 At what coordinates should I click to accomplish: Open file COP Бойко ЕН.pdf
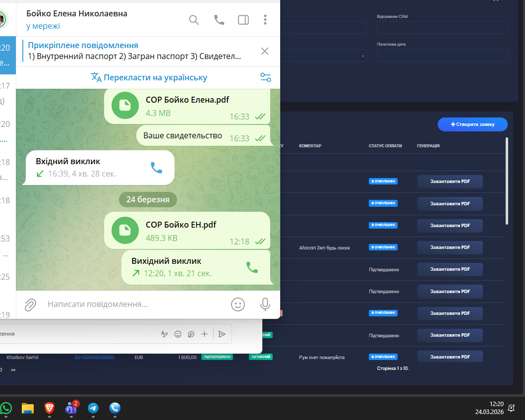click(x=125, y=231)
